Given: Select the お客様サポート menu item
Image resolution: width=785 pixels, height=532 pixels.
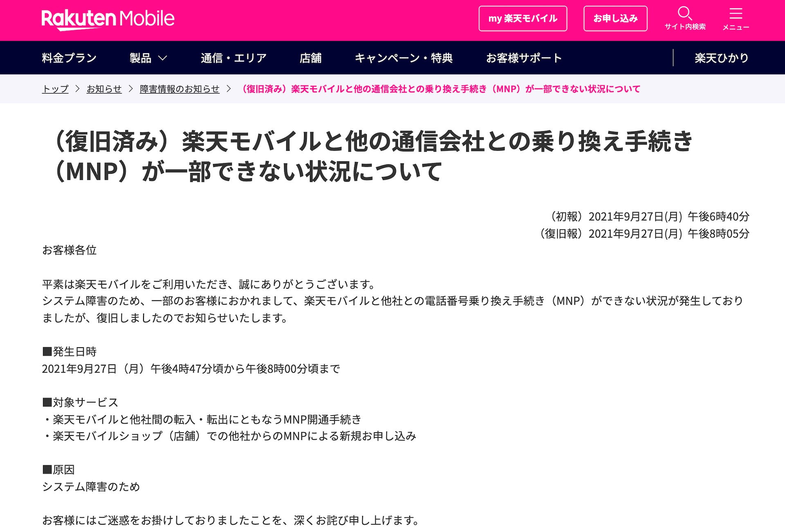Looking at the screenshot, I should point(523,58).
